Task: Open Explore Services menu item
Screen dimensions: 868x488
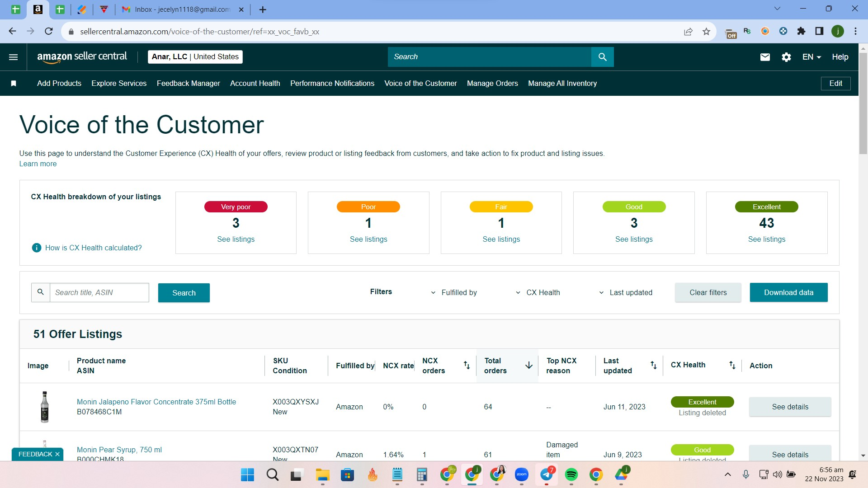Action: [119, 83]
